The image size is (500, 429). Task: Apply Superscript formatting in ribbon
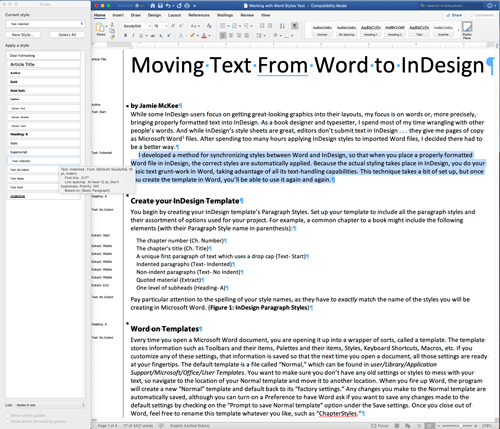169,36
